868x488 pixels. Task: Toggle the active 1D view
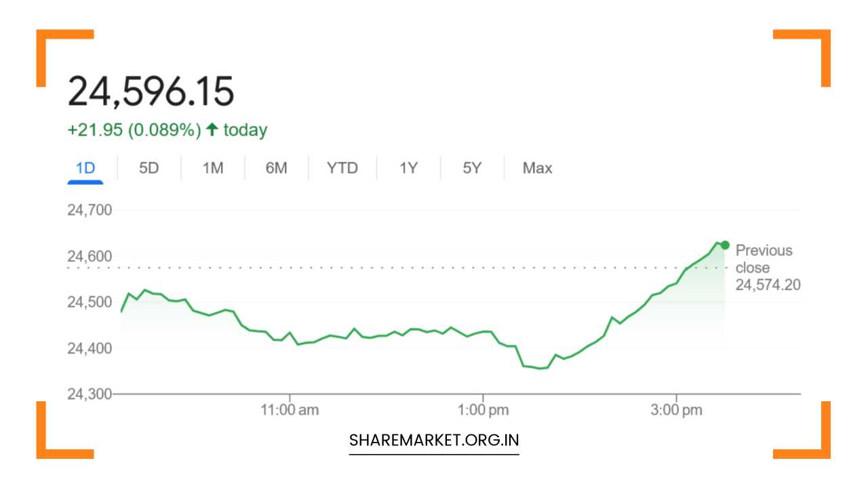point(85,167)
